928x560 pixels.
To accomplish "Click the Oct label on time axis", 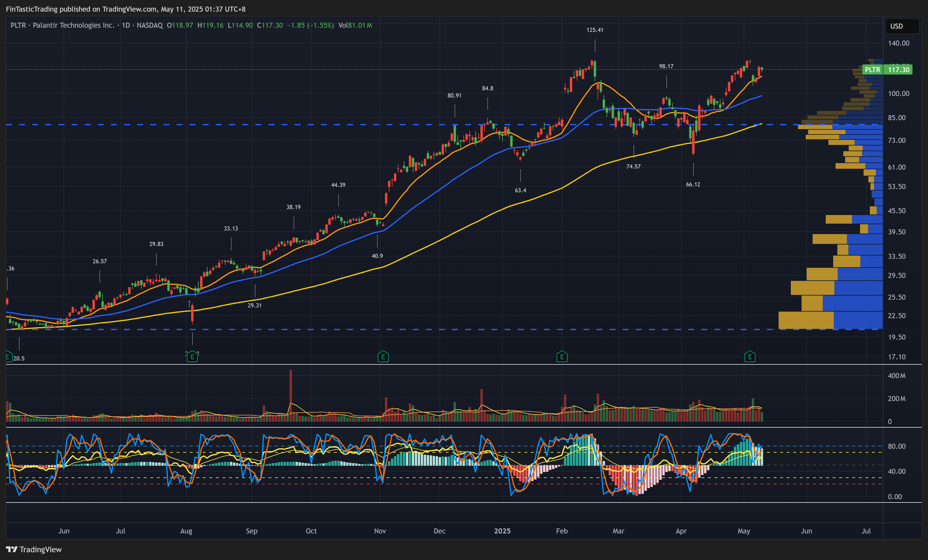I will 311,531.
